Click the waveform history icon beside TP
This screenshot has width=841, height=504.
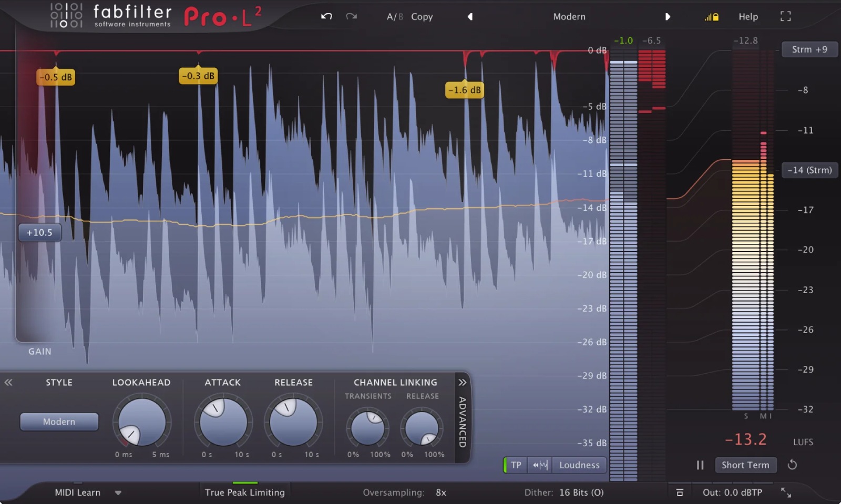[x=539, y=465]
